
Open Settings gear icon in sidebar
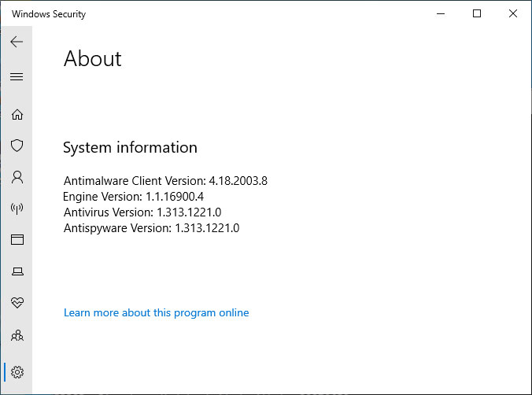(17, 372)
